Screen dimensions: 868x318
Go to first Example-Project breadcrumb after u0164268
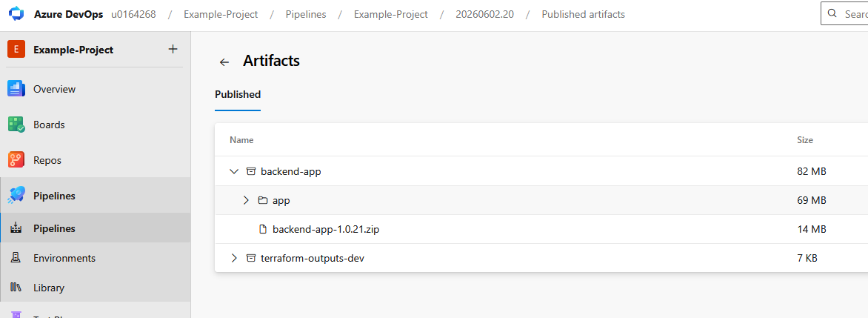coord(221,14)
